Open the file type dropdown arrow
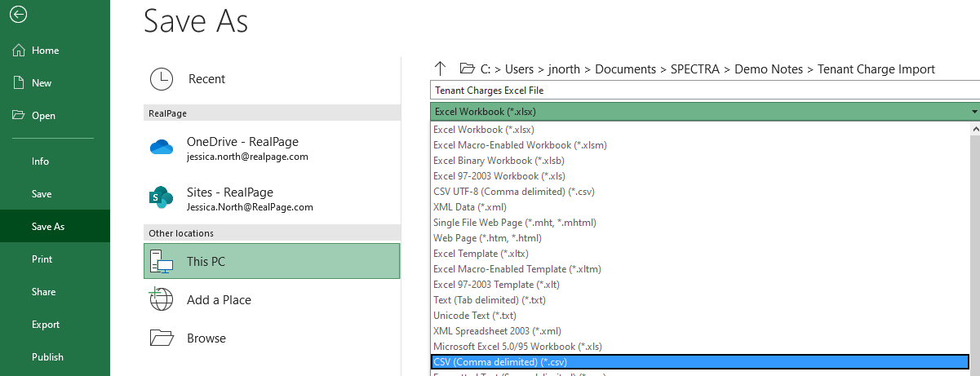The image size is (980, 376). (x=974, y=112)
